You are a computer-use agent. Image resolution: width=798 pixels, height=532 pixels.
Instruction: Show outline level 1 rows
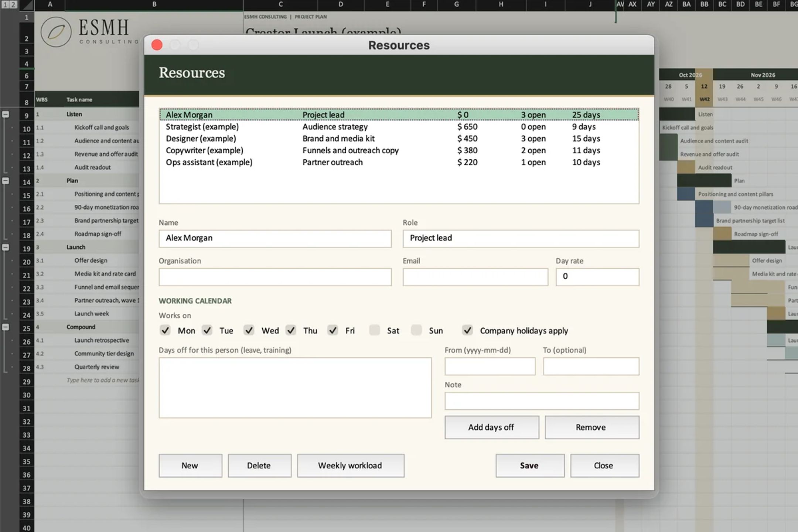pyautogui.click(x=5, y=4)
